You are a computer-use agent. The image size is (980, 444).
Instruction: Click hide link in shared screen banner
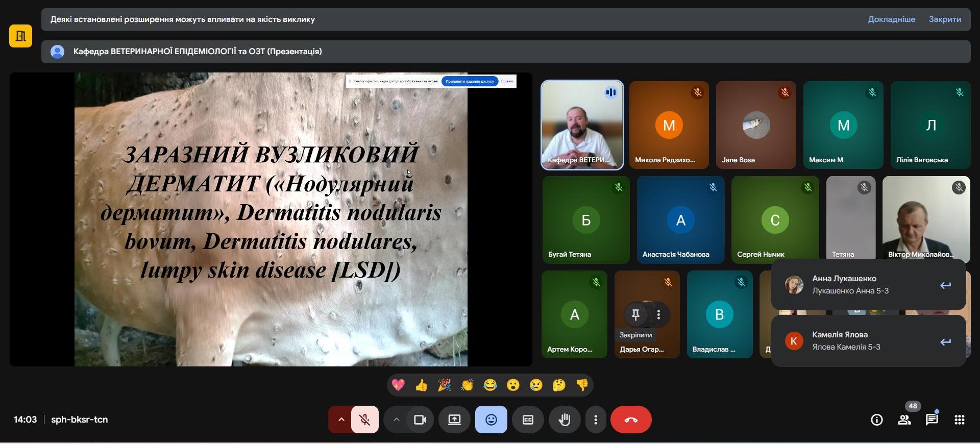507,81
